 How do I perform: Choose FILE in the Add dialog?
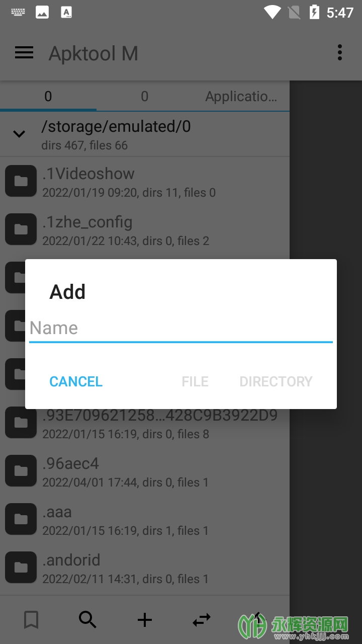[195, 381]
